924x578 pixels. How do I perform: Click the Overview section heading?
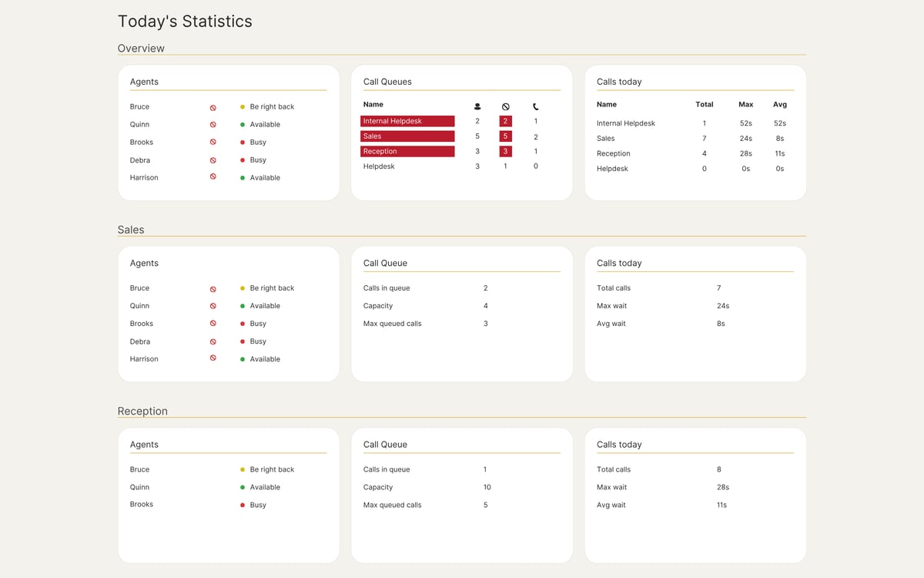coord(141,48)
